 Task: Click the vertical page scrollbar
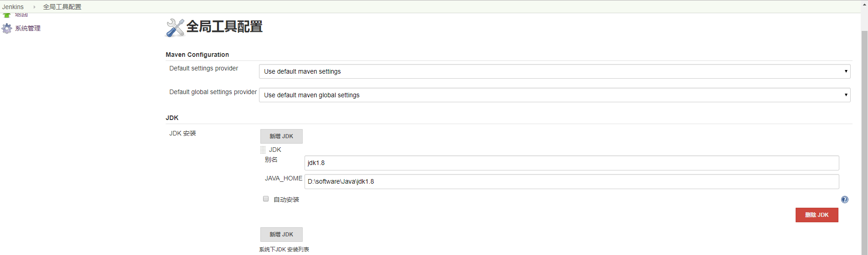point(864,136)
